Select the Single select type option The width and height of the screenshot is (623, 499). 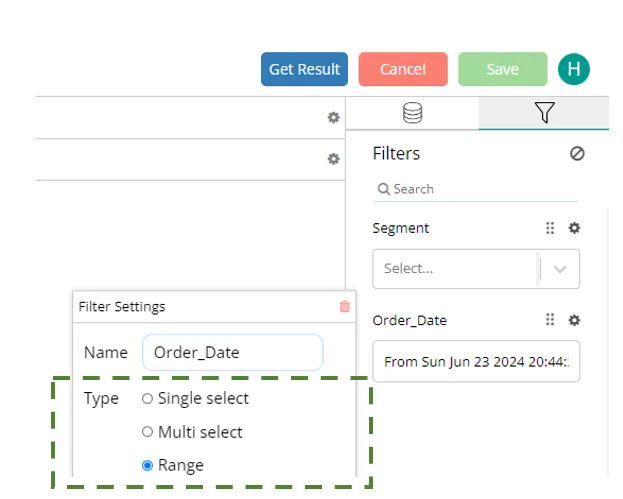click(x=148, y=399)
